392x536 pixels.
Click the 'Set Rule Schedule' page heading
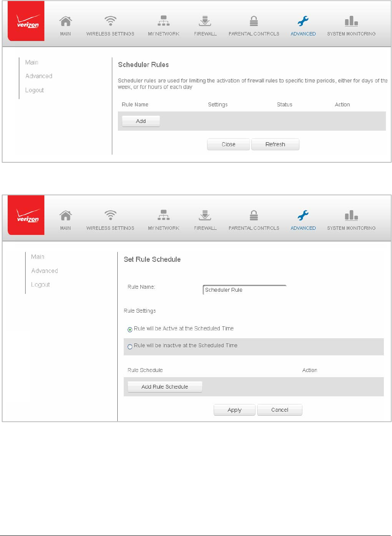click(152, 259)
